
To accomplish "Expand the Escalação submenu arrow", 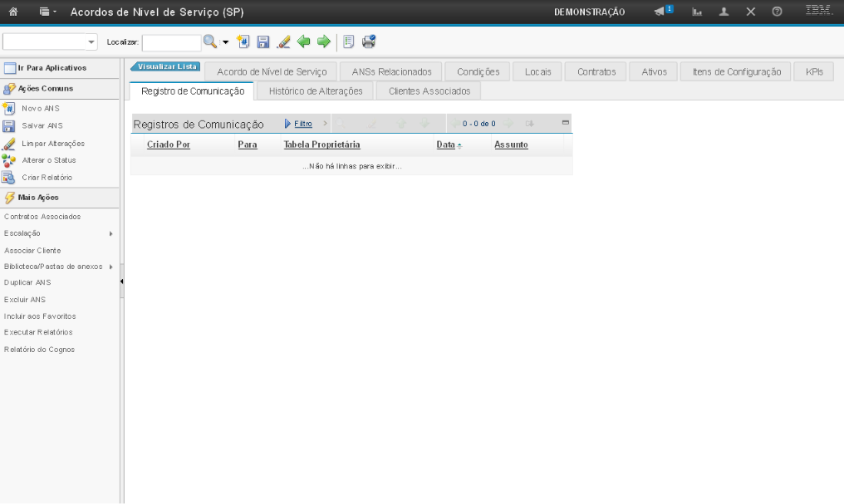I will coord(110,233).
